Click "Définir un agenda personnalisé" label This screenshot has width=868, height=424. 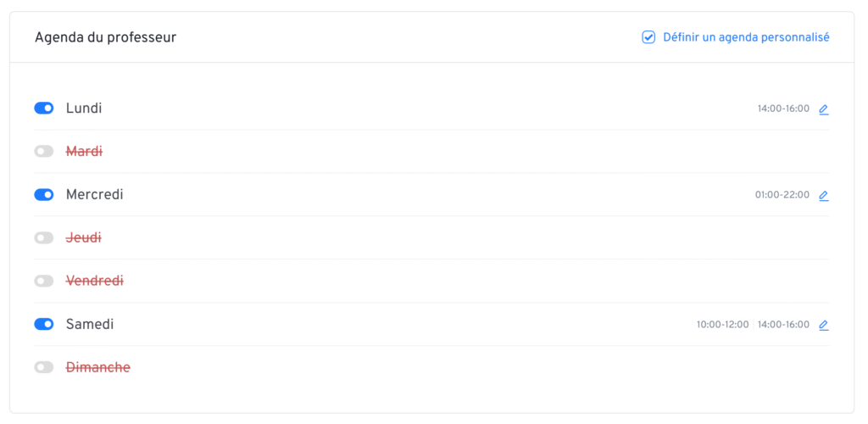pos(746,37)
